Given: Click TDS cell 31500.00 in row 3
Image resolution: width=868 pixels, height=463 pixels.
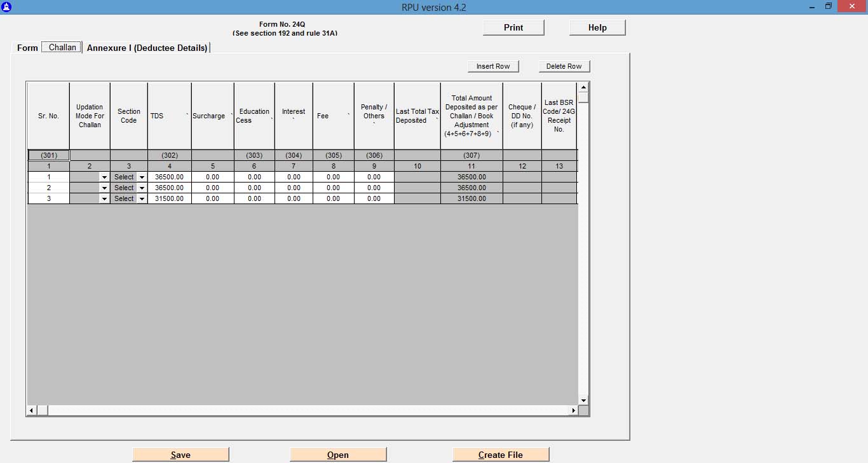Looking at the screenshot, I should (x=170, y=199).
